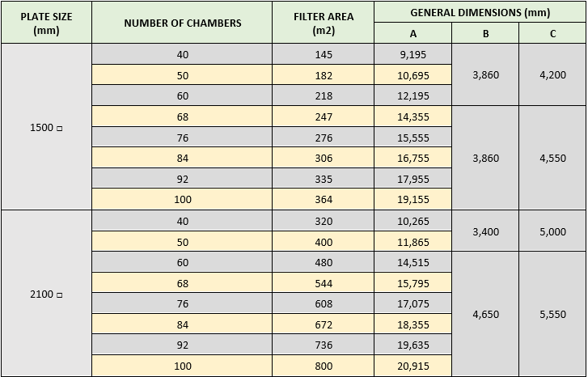Click the B dimension cell 3,400
This screenshot has width=588, height=377.
click(x=485, y=231)
